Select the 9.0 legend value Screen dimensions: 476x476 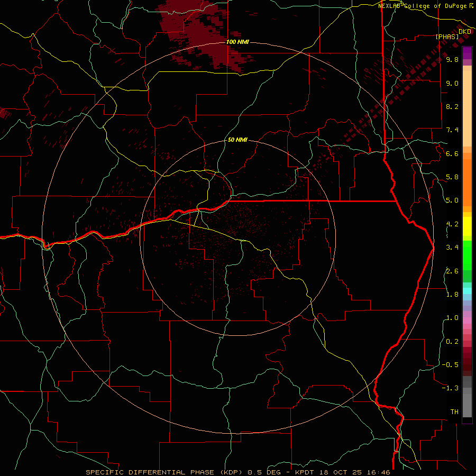(x=452, y=83)
